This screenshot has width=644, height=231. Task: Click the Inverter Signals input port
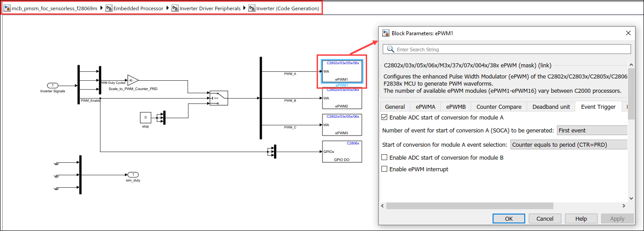(53, 85)
